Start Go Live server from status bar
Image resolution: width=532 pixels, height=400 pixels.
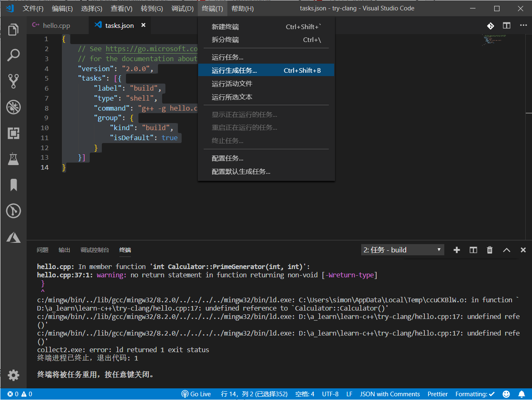tap(196, 394)
